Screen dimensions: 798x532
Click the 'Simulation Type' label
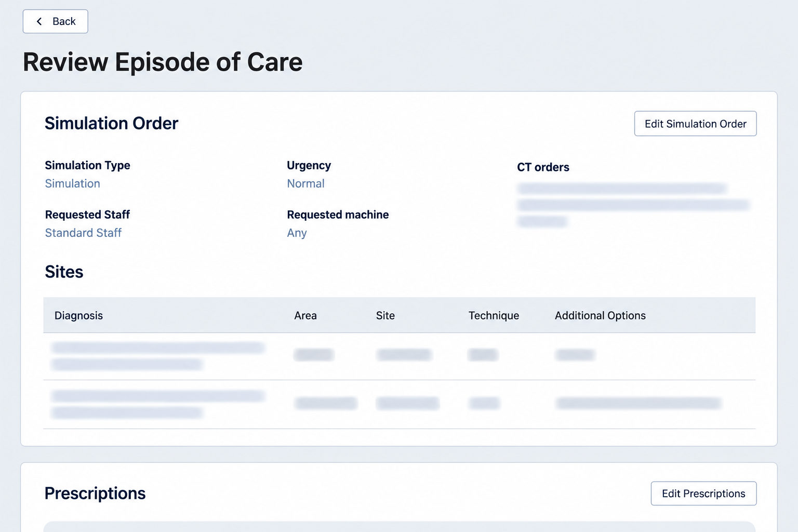pyautogui.click(x=87, y=165)
